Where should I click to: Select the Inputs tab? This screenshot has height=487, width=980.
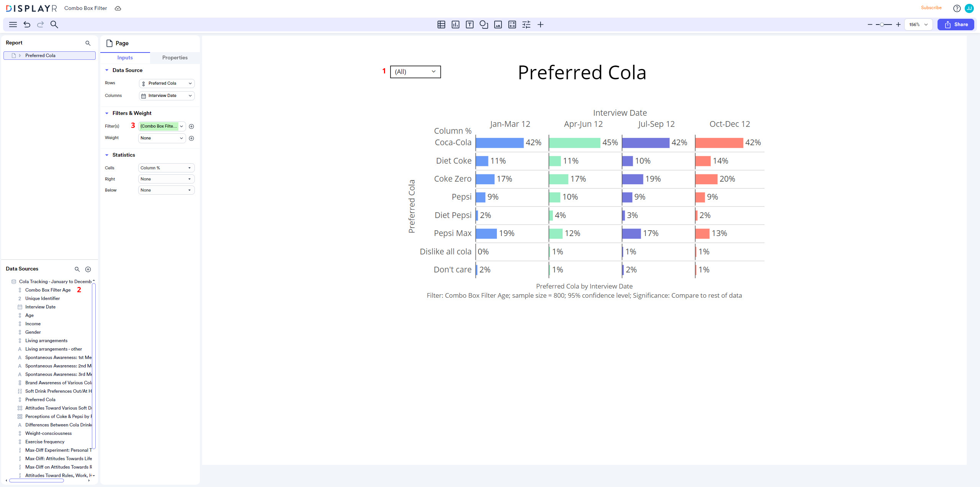[125, 57]
